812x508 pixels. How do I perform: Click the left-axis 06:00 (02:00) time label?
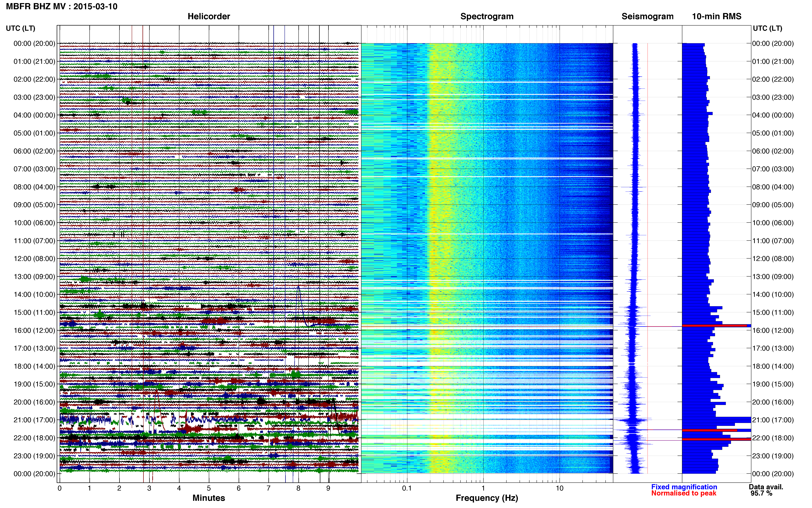coord(34,151)
